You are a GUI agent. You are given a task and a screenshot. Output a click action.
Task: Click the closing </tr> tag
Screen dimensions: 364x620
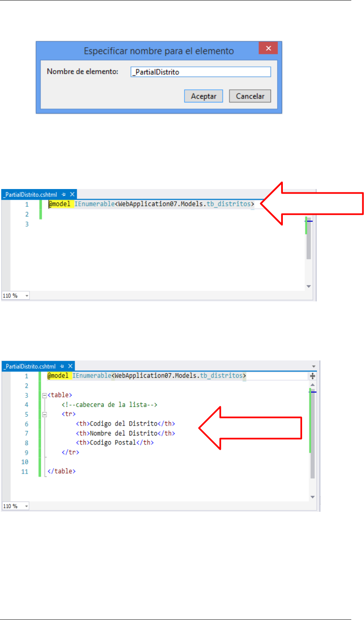[71, 452]
